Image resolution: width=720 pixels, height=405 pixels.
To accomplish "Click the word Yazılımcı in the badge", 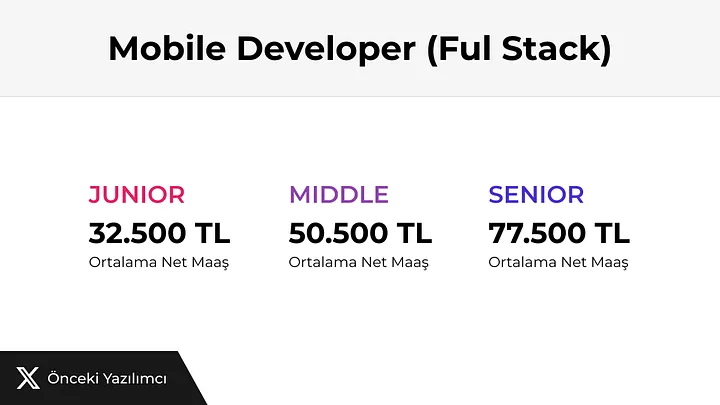I will point(133,378).
